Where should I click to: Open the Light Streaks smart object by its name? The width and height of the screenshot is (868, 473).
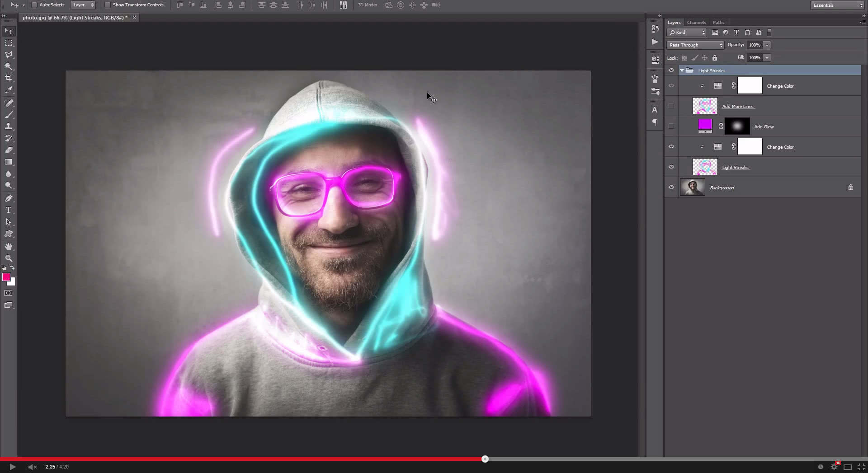[736, 167]
